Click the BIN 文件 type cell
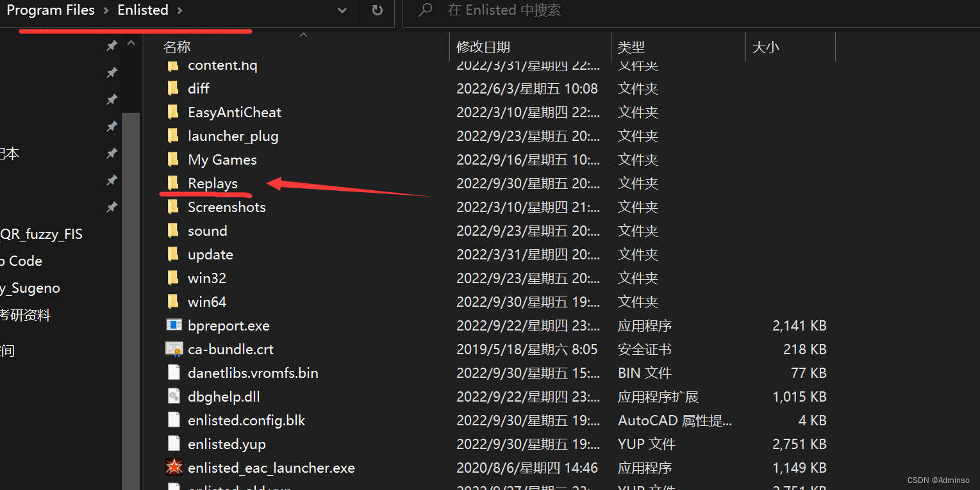 (645, 373)
